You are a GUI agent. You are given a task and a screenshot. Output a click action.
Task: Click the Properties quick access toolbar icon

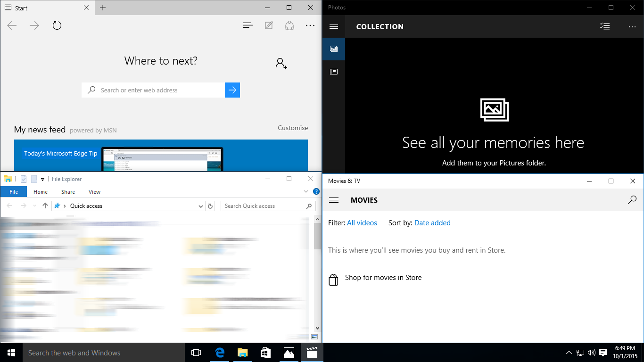24,179
